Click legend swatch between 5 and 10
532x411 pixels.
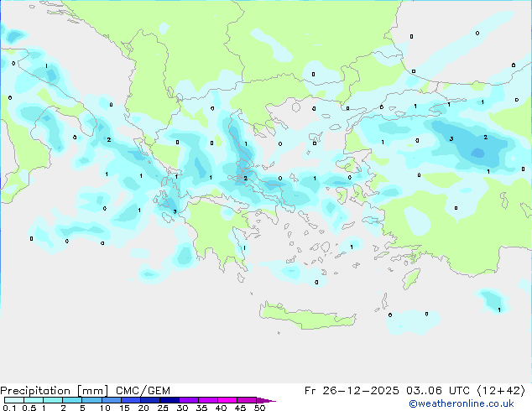91,400
